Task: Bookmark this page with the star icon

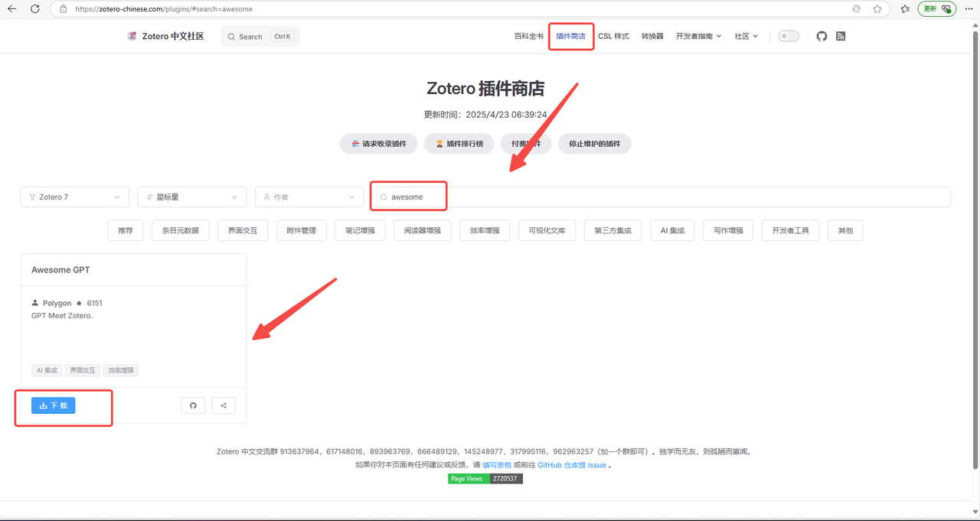Action: [x=877, y=9]
